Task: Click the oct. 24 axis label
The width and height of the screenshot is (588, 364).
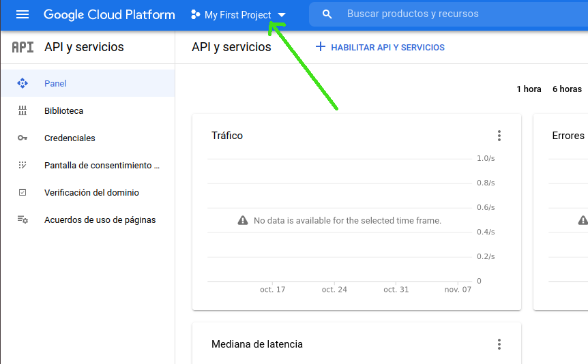Action: pyautogui.click(x=334, y=290)
